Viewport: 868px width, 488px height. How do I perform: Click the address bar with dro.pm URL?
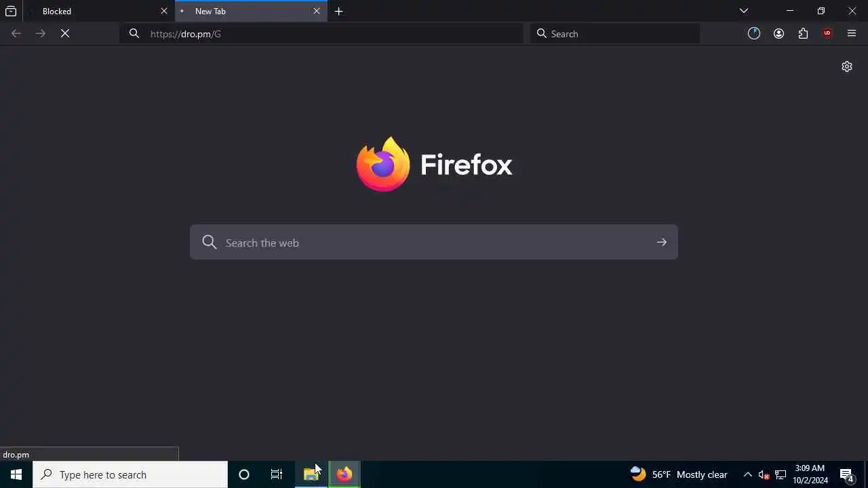point(322,33)
